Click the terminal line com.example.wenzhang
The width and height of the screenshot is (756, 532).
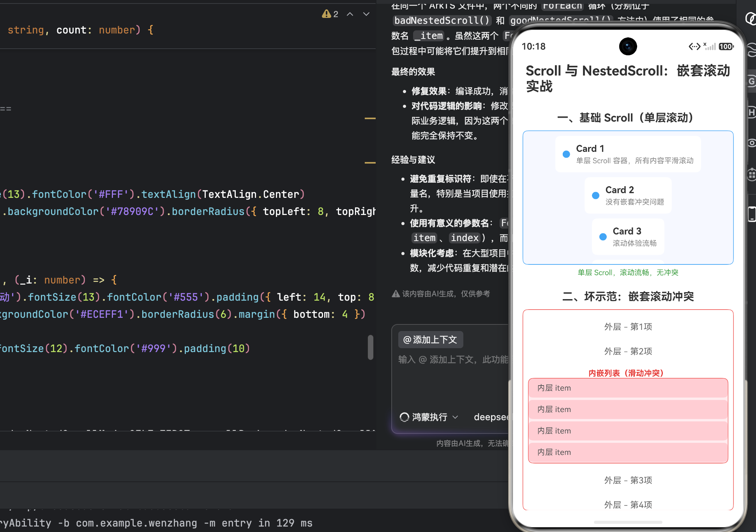(x=136, y=523)
